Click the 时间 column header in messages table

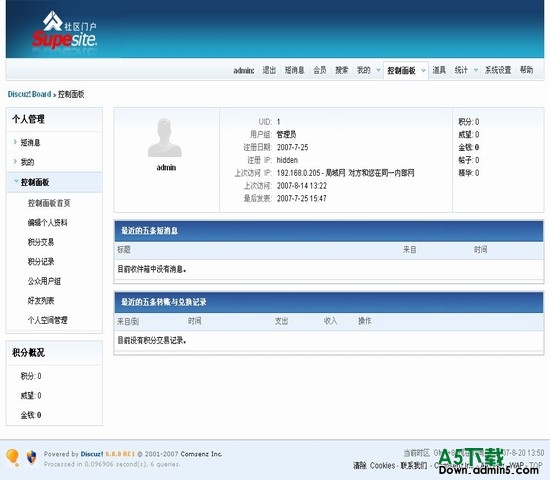[x=481, y=250]
